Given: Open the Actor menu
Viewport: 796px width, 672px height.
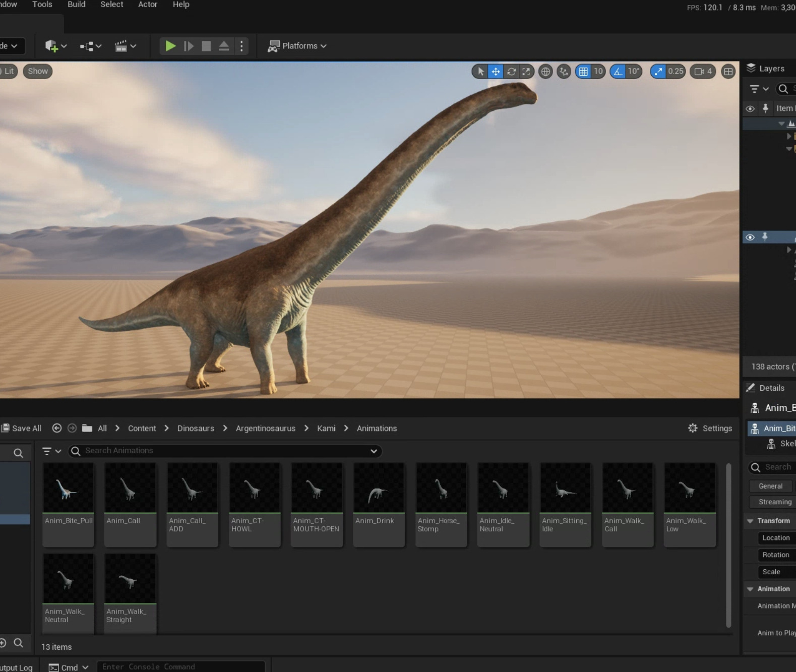Looking at the screenshot, I should click(x=148, y=5).
